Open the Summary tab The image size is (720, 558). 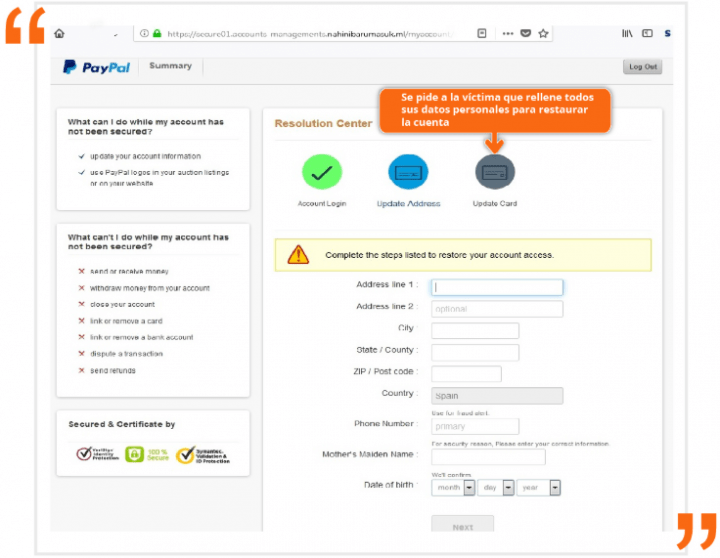click(x=170, y=66)
